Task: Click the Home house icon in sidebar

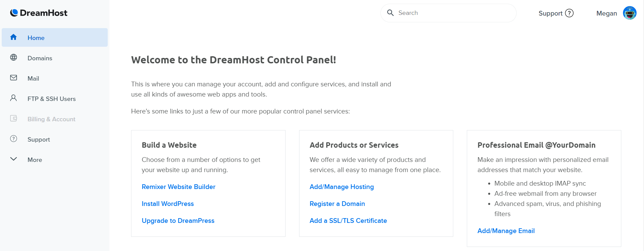Action: (x=14, y=37)
